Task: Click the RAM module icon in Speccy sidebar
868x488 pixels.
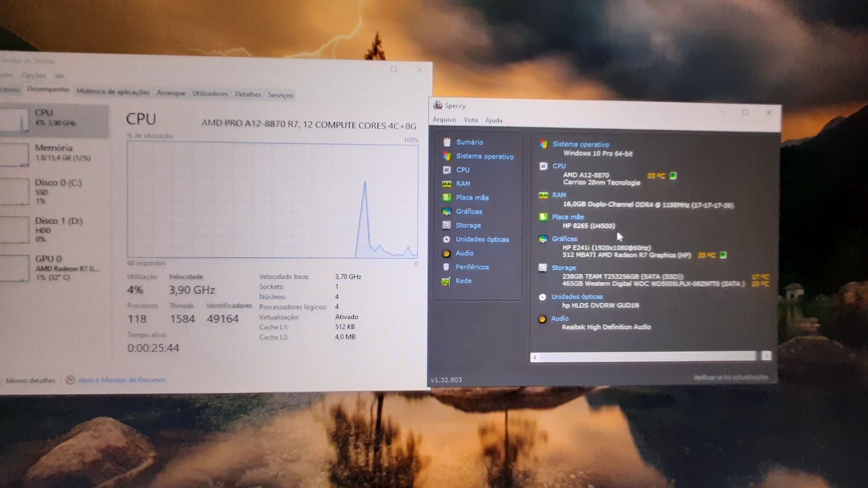Action: 447,183
